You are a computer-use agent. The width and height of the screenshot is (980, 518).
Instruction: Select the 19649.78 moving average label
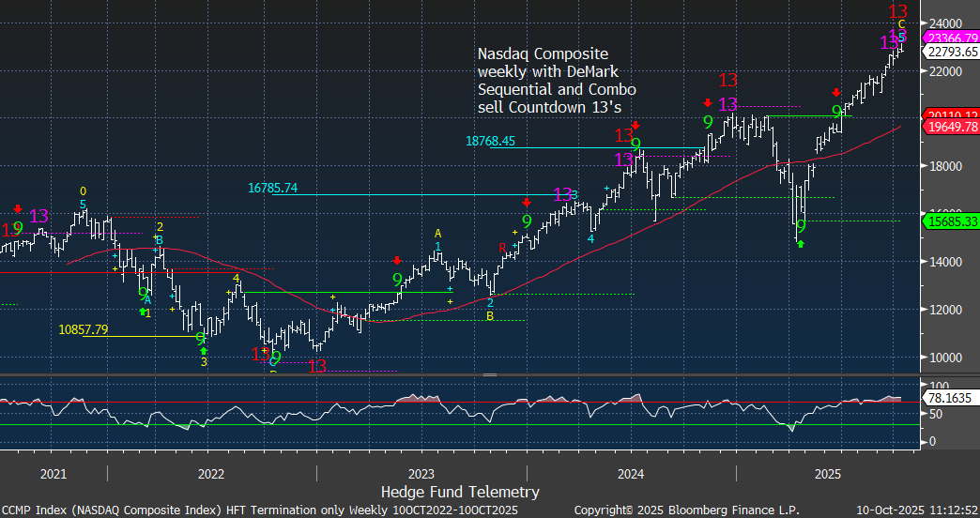click(952, 127)
